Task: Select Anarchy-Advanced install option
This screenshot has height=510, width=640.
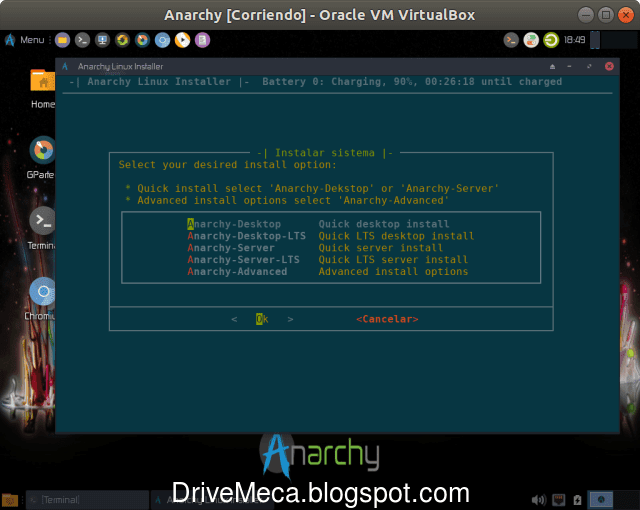Action: coord(237,271)
